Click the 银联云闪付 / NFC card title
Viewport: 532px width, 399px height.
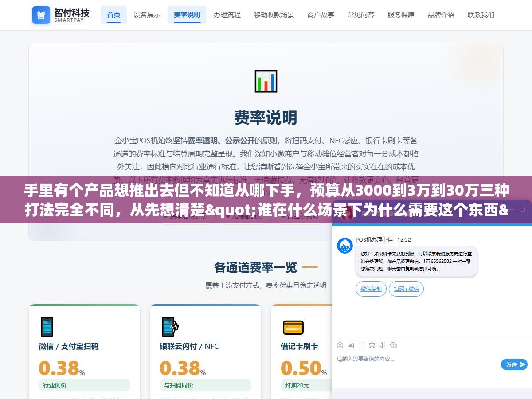pyautogui.click(x=189, y=346)
